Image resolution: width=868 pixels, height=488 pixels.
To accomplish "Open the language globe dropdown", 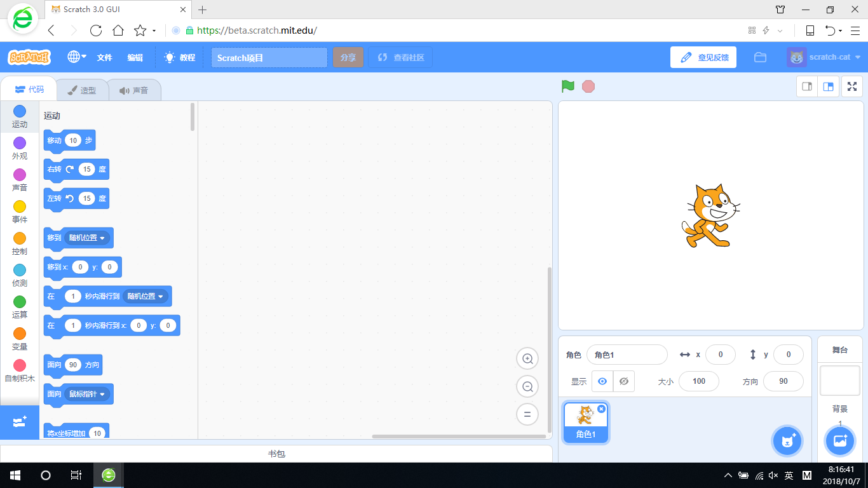I will 76,57.
